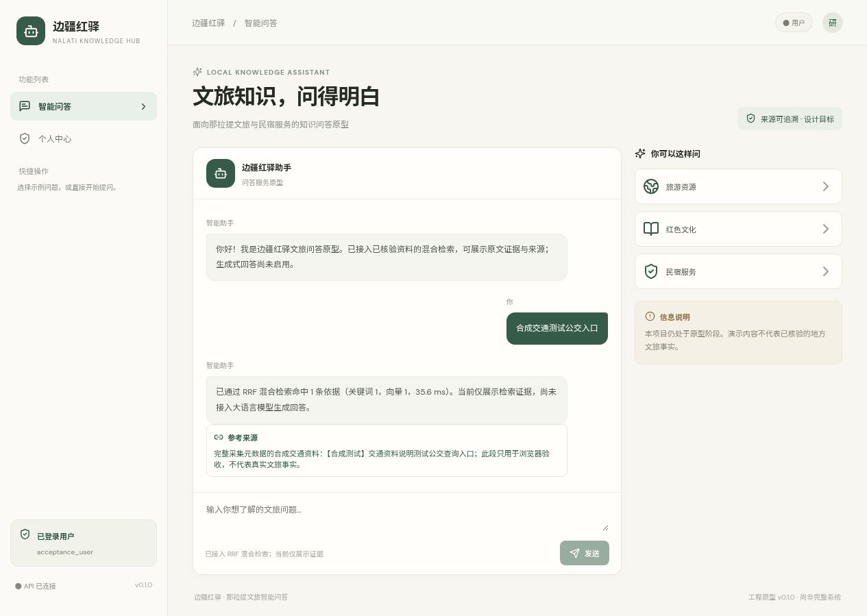Click the 智能问答 chat bubble icon
Viewport: 867px width, 616px height.
pyautogui.click(x=25, y=106)
